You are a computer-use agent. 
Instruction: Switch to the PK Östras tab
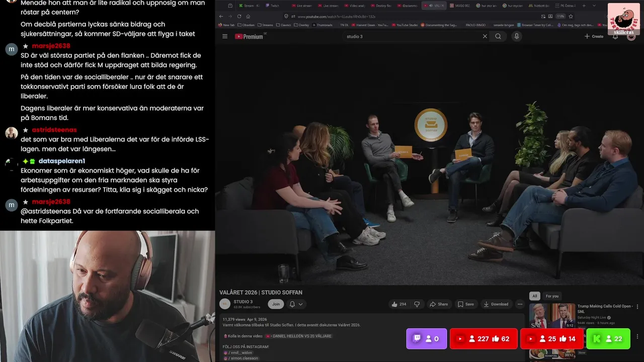click(566, 6)
